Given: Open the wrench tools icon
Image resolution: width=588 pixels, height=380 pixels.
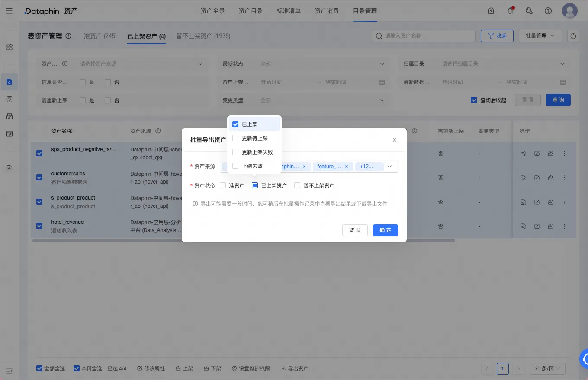Looking at the screenshot, I should [x=529, y=11].
